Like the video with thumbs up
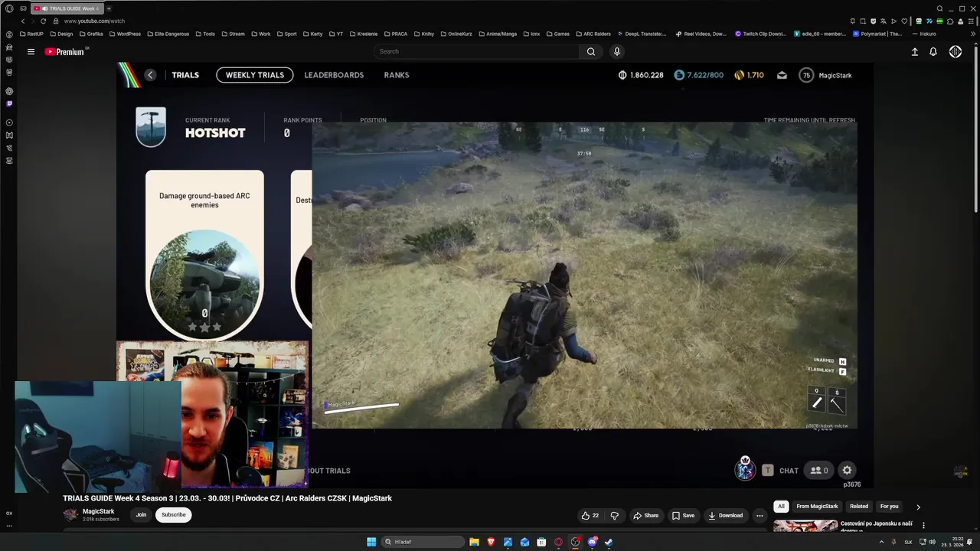980x551 pixels. click(590, 515)
